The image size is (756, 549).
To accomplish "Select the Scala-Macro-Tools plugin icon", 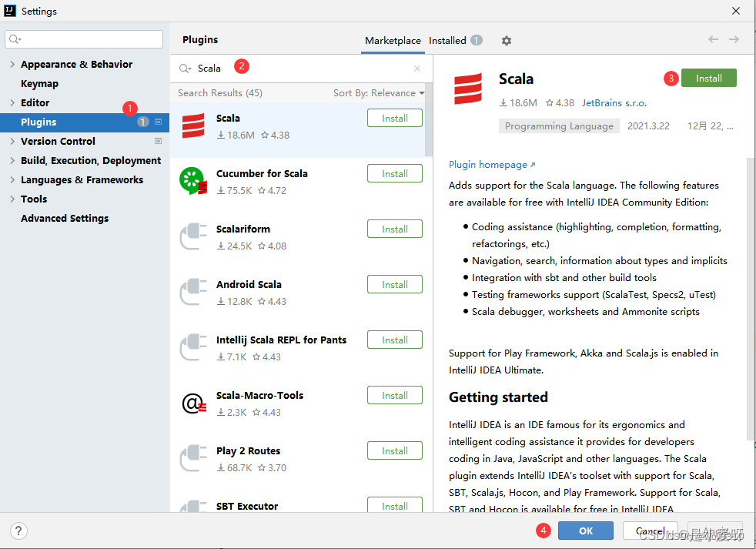I will click(193, 403).
